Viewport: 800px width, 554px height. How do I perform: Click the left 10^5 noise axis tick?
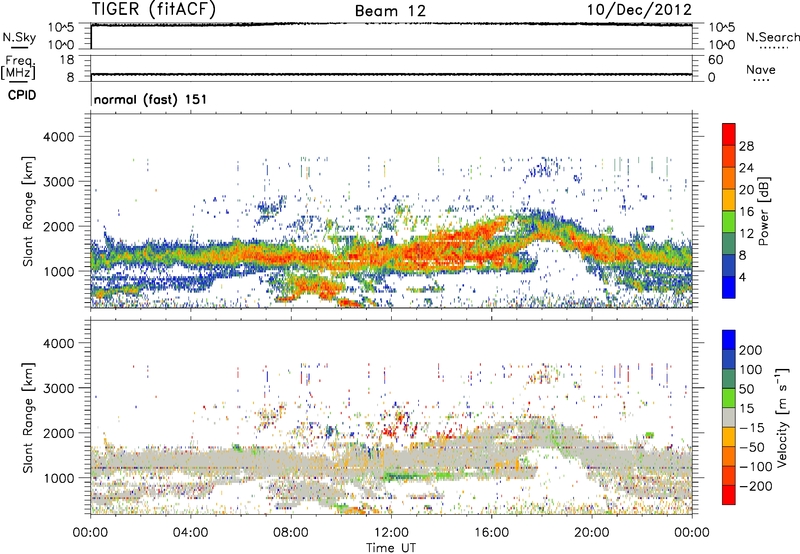coord(61,27)
